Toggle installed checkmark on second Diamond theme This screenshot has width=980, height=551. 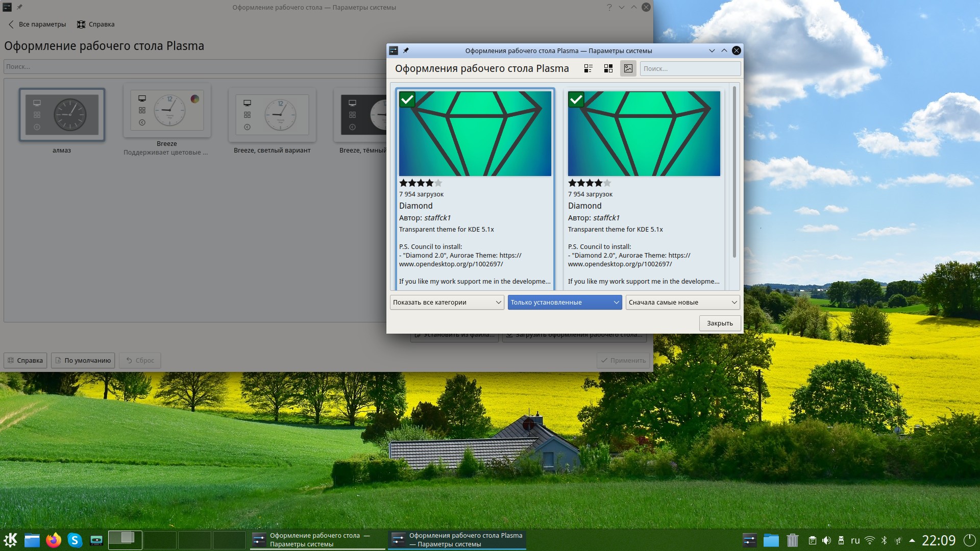(576, 99)
